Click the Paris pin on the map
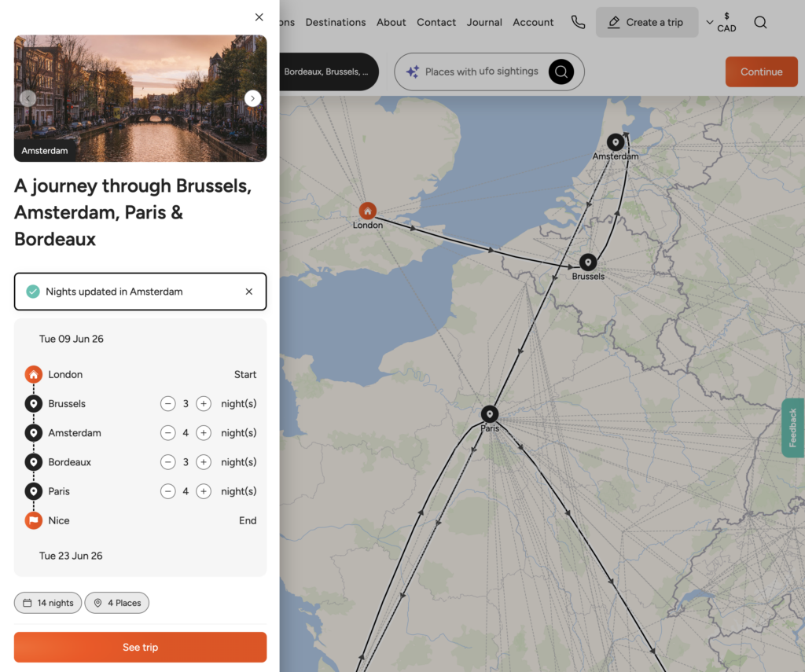Screen dimensions: 805x672 click(x=490, y=414)
